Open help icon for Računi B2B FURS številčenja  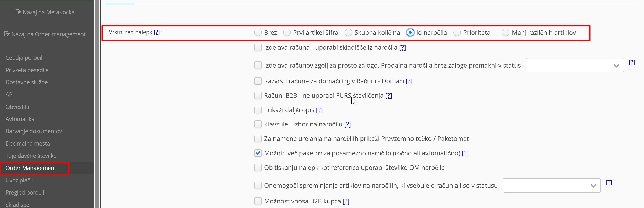389,95
